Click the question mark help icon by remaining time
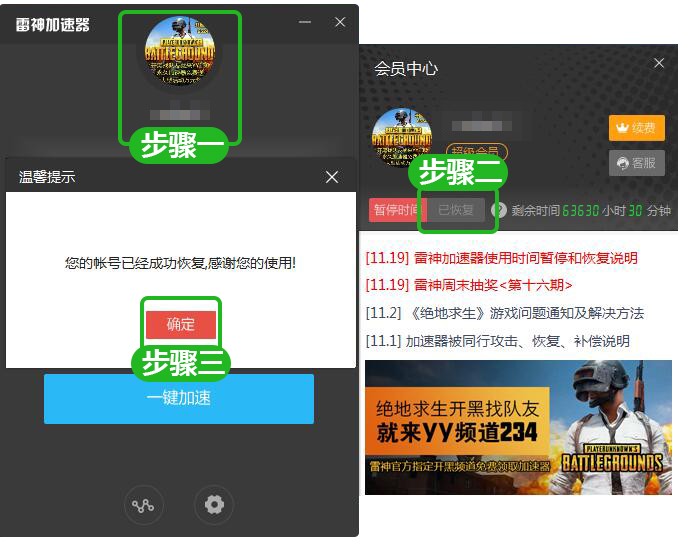The image size is (678, 537). click(499, 211)
